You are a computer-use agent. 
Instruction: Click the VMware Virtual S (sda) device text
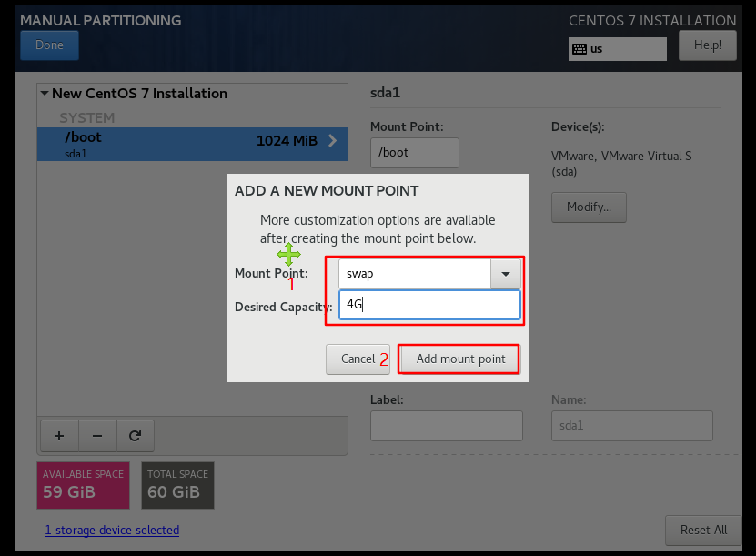tap(621, 164)
